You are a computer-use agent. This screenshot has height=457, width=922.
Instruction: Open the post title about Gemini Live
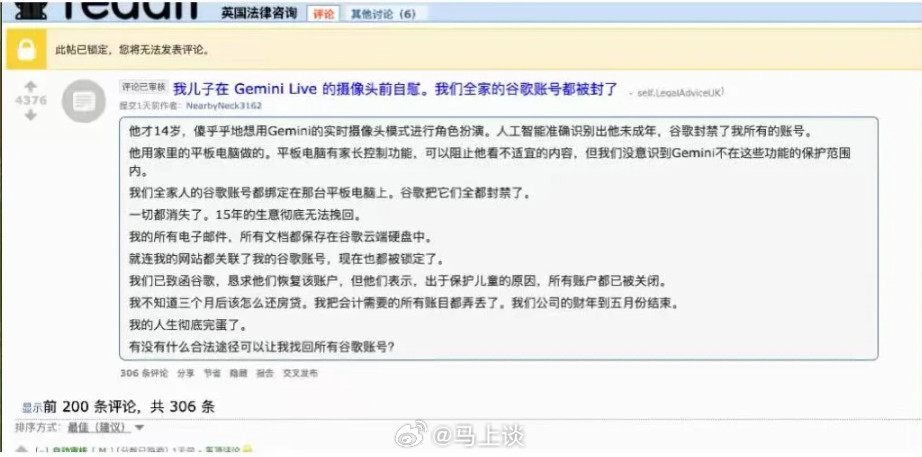(395, 89)
